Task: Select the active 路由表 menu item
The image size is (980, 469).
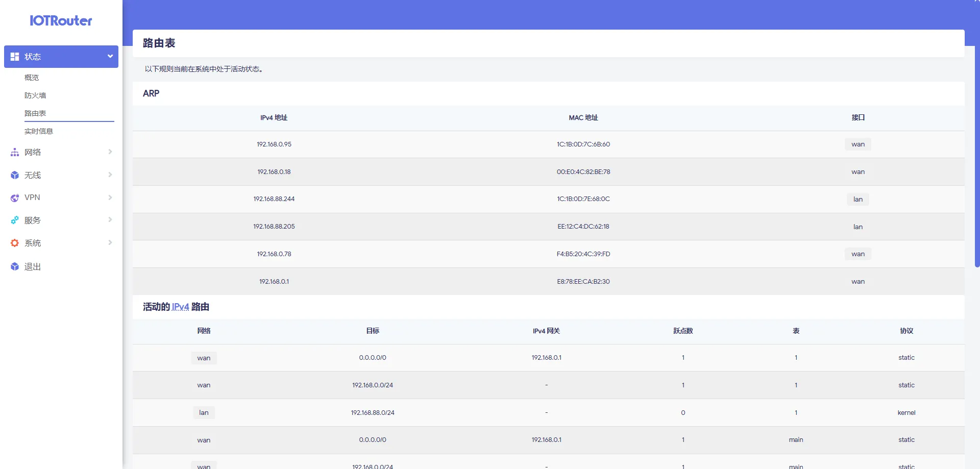Action: [35, 113]
